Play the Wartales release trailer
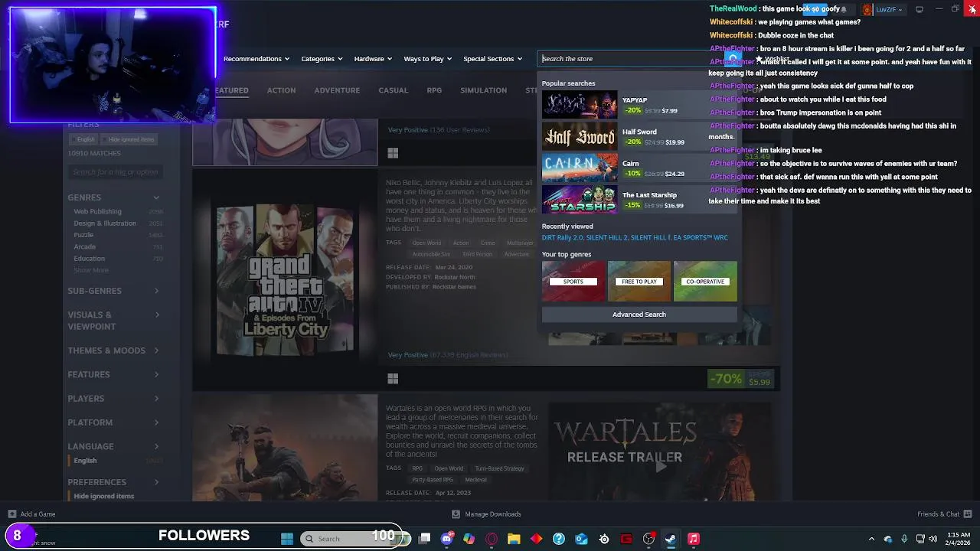This screenshot has width=980, height=551. point(660,467)
